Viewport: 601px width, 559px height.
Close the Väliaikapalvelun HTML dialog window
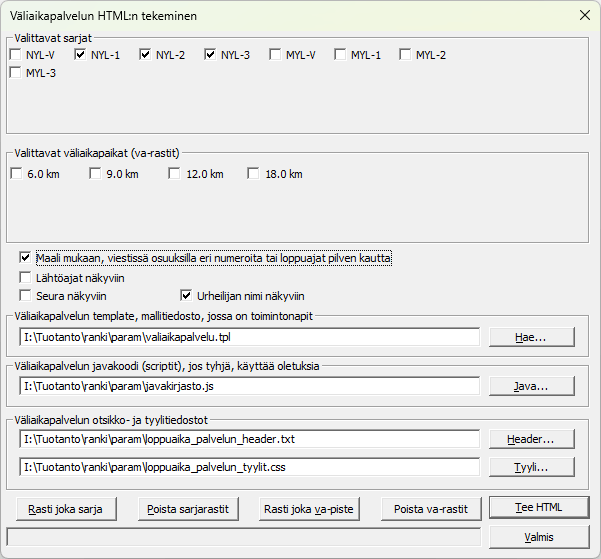pyautogui.click(x=584, y=15)
